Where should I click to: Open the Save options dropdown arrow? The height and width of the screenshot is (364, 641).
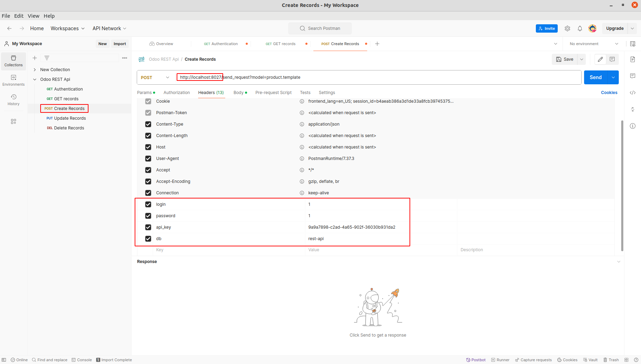582,59
